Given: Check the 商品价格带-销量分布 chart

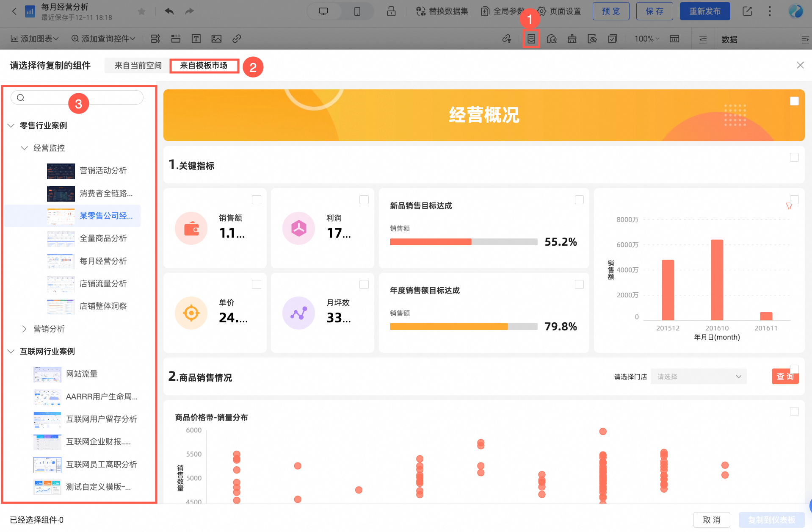Looking at the screenshot, I should pos(794,411).
